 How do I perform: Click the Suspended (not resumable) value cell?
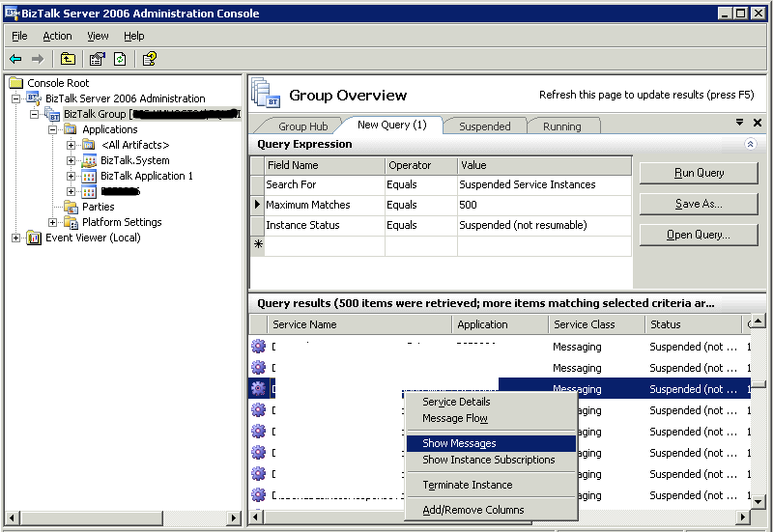[x=544, y=225]
